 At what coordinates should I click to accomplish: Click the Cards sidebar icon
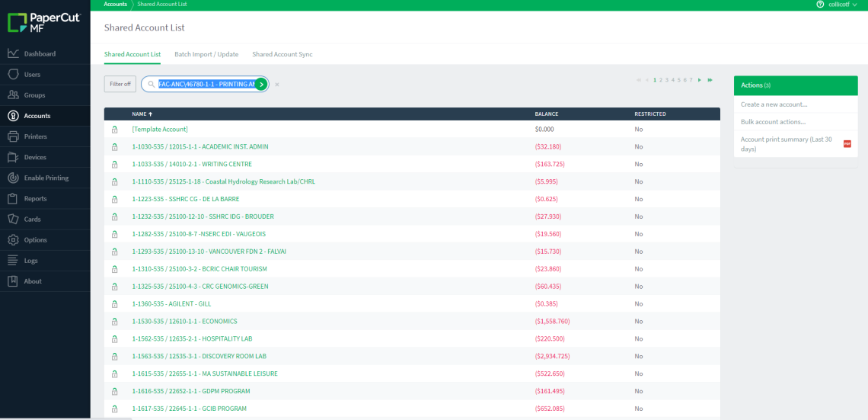(13, 220)
